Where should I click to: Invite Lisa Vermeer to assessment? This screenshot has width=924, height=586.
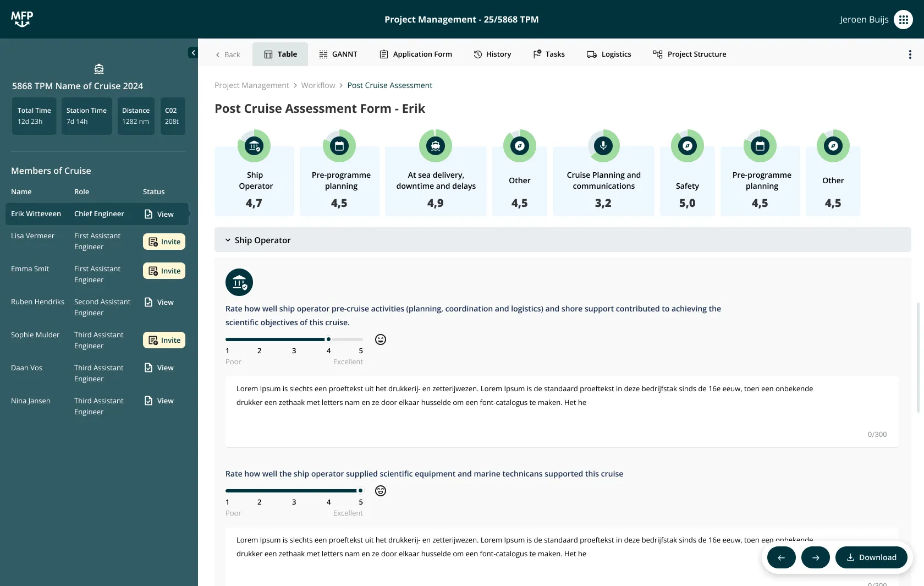(164, 242)
